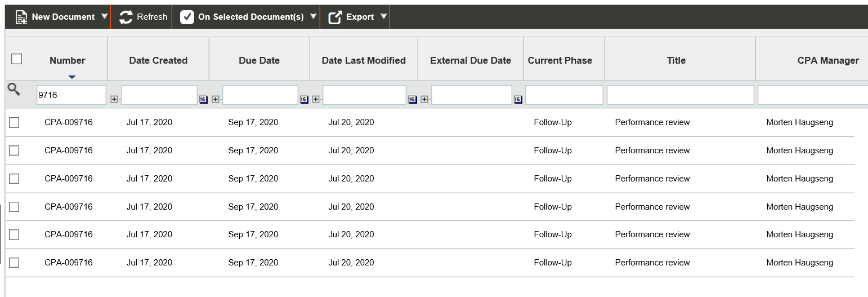Sort by the Title column header
Image resolution: width=868 pixels, height=297 pixels.
pos(676,60)
